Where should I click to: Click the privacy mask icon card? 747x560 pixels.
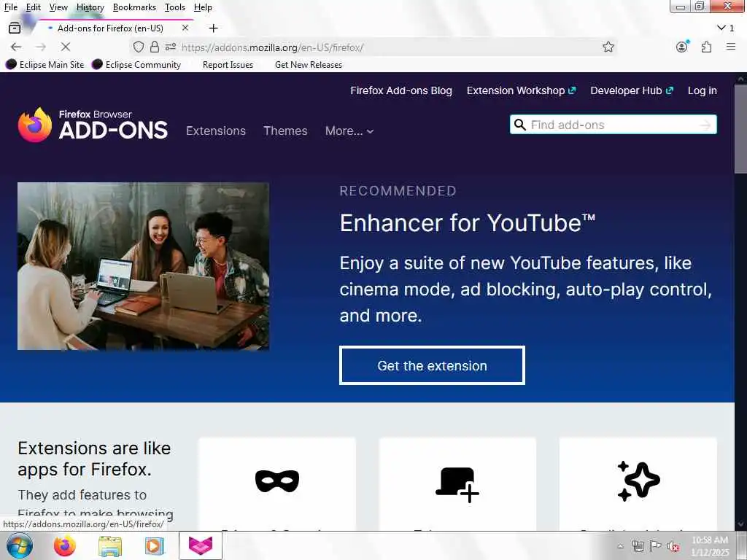(276, 483)
